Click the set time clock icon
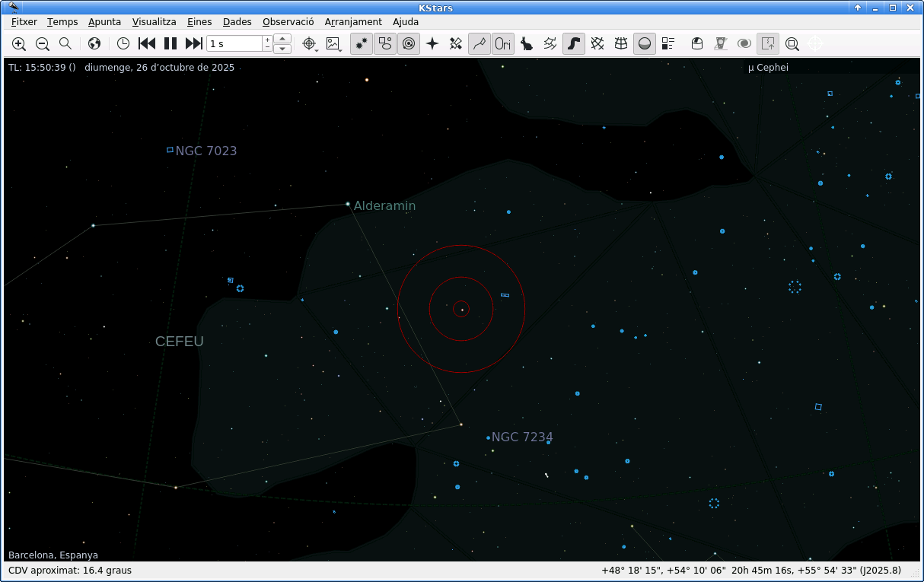Screen dimensions: 924x582 [123, 43]
